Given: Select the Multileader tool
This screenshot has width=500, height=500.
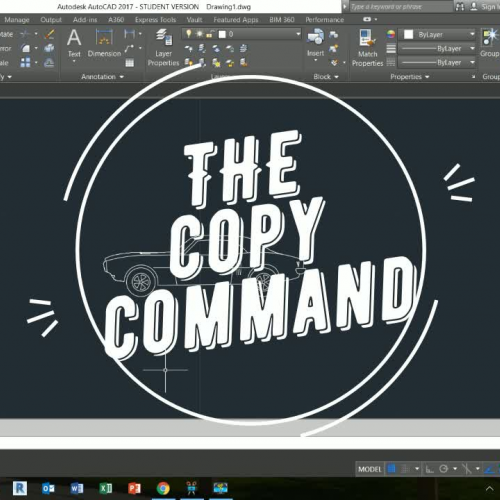Looking at the screenshot, I should [129, 49].
